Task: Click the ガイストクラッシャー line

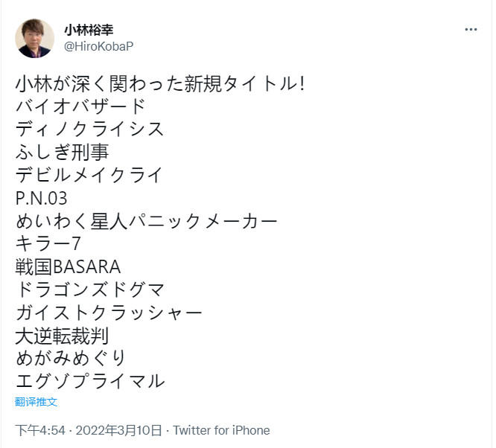Action: click(x=109, y=313)
